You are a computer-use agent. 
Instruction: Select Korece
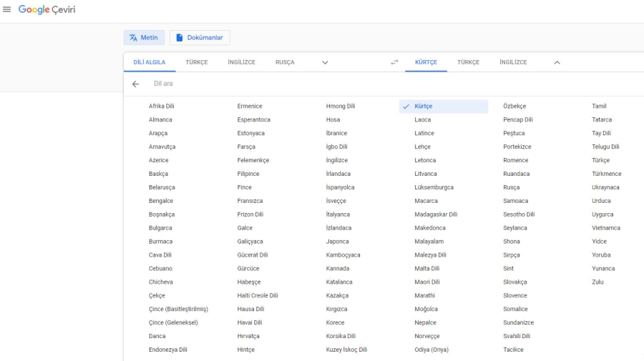click(335, 323)
